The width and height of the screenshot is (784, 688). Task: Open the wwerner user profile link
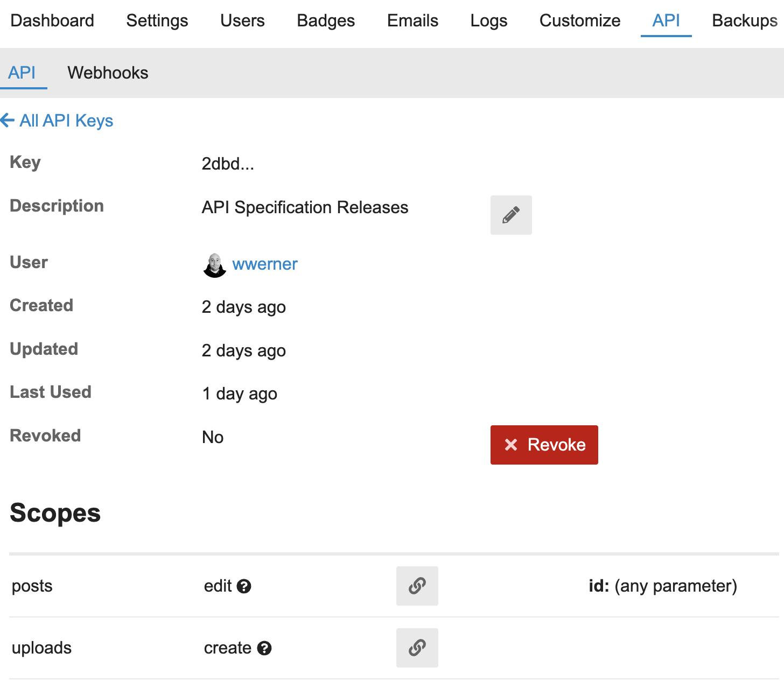pos(265,264)
